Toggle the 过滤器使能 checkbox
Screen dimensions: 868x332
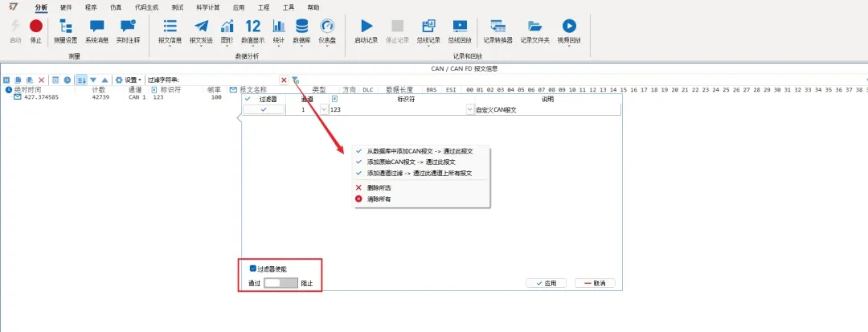tap(252, 269)
